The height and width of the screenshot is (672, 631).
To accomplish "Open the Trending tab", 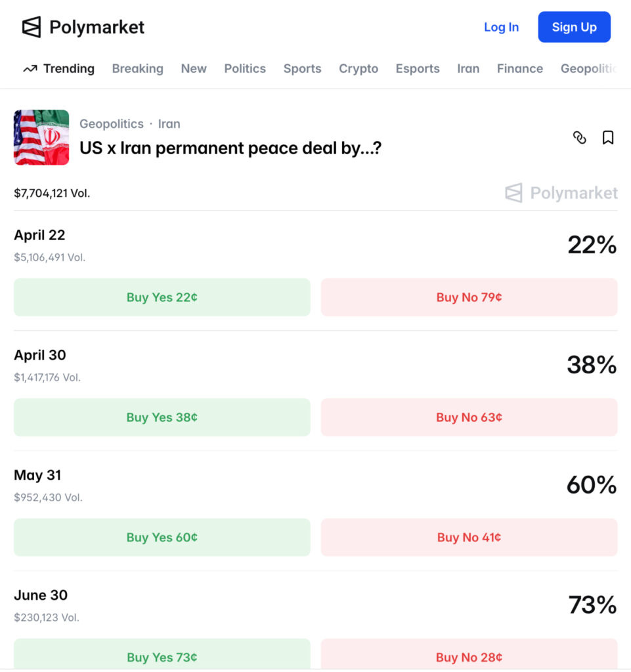I will click(59, 68).
